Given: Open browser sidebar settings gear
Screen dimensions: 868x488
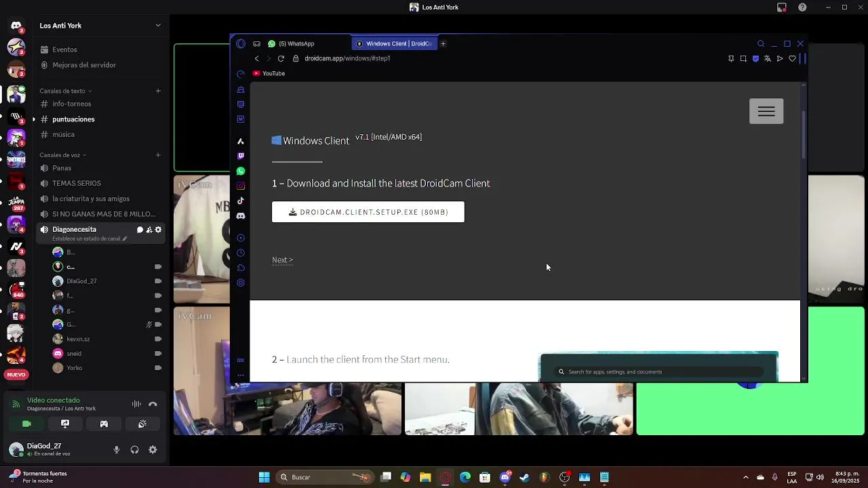Looking at the screenshot, I should pyautogui.click(x=241, y=283).
